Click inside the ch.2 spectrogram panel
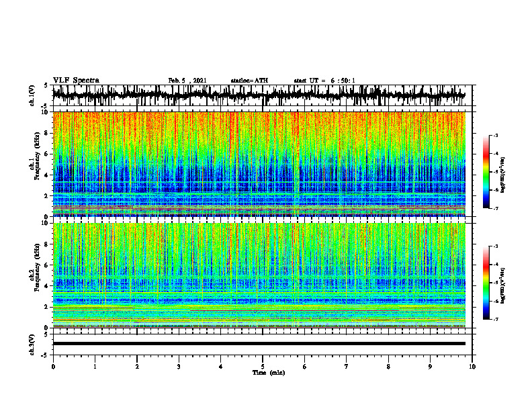The image size is (532, 411). (x=259, y=275)
